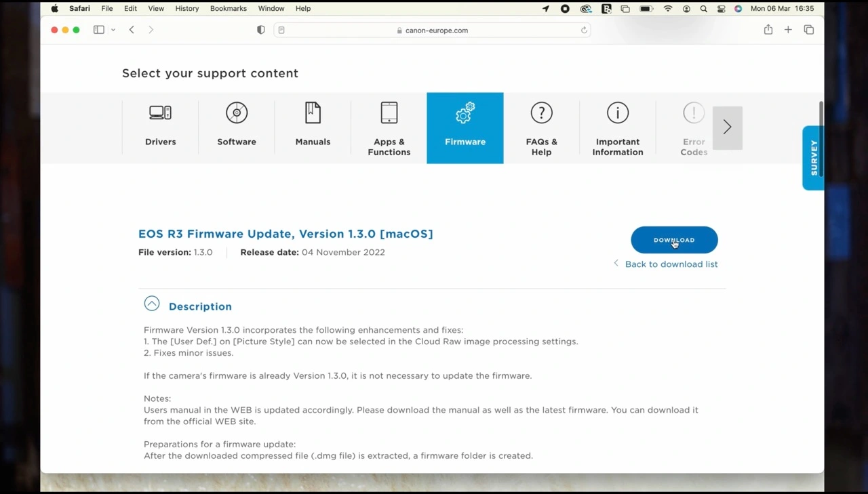Click the screen recording stop icon
The height and width of the screenshot is (494, 868).
(565, 9)
